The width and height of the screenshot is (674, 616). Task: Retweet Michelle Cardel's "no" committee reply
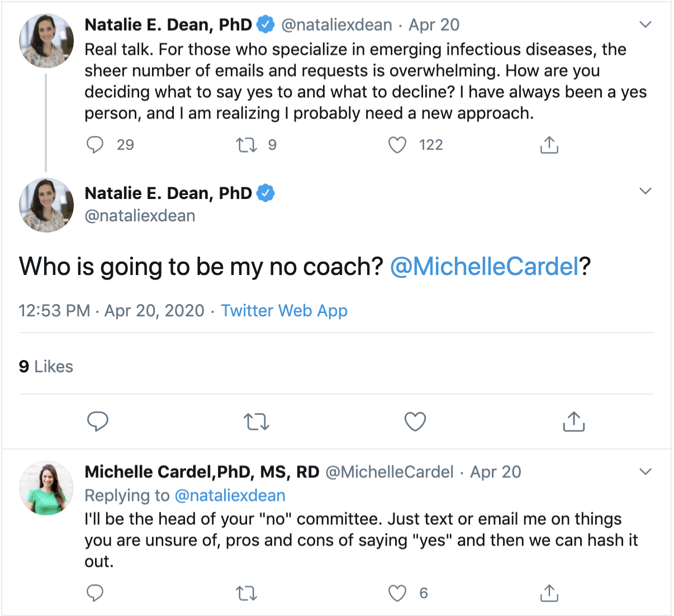[x=246, y=593]
